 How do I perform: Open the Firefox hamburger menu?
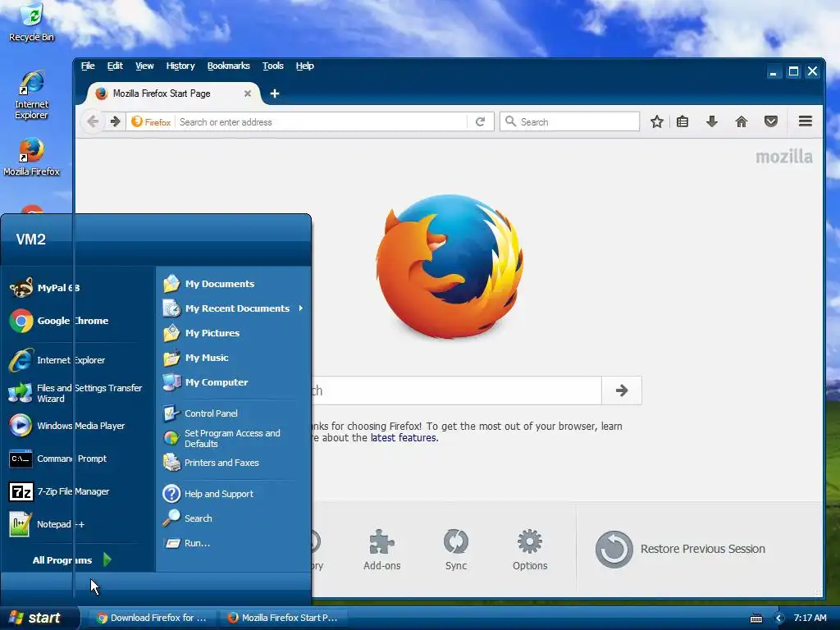click(x=806, y=121)
